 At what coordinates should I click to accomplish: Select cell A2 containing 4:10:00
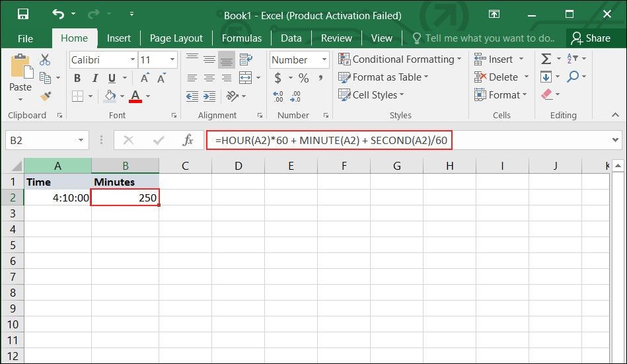point(57,198)
